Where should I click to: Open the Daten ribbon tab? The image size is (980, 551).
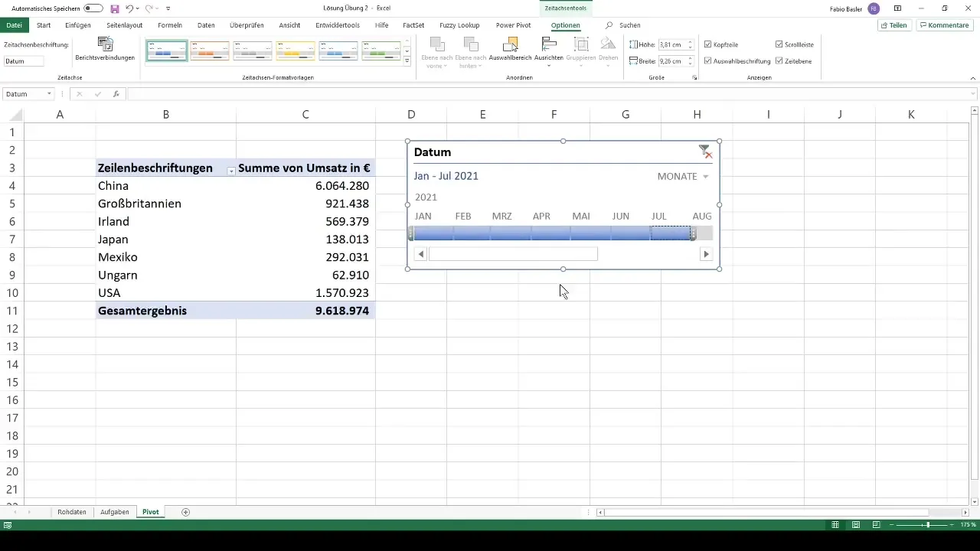(x=206, y=25)
